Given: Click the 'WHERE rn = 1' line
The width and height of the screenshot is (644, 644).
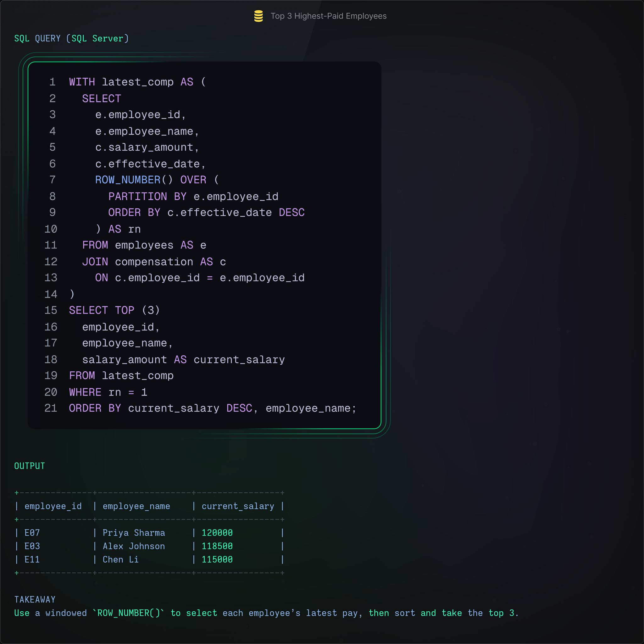Looking at the screenshot, I should (x=108, y=392).
